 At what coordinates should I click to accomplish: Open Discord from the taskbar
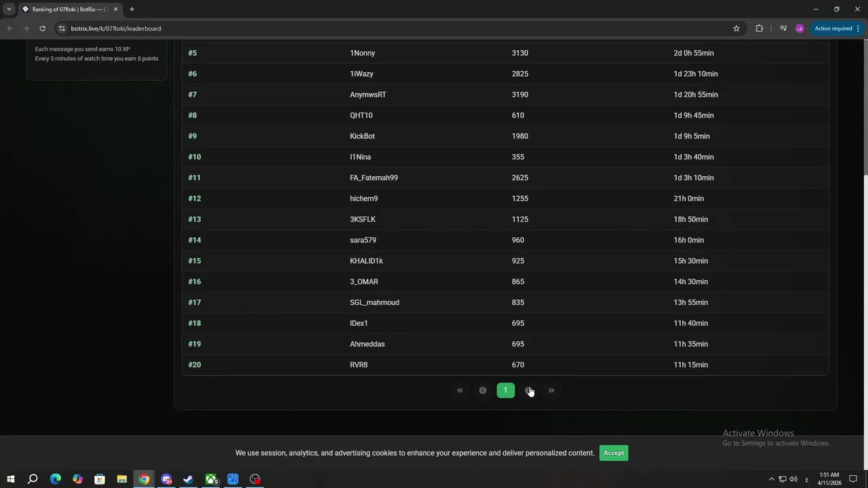pos(166,479)
